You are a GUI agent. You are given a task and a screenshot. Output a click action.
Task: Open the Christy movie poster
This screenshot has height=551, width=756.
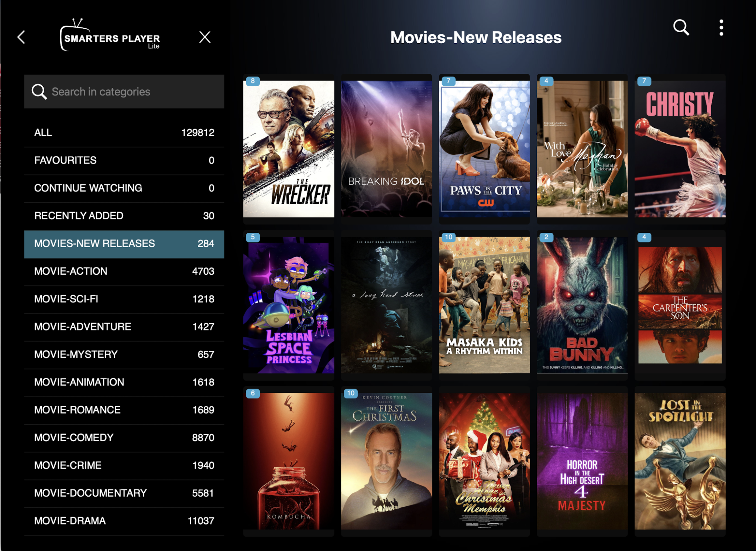pos(680,147)
